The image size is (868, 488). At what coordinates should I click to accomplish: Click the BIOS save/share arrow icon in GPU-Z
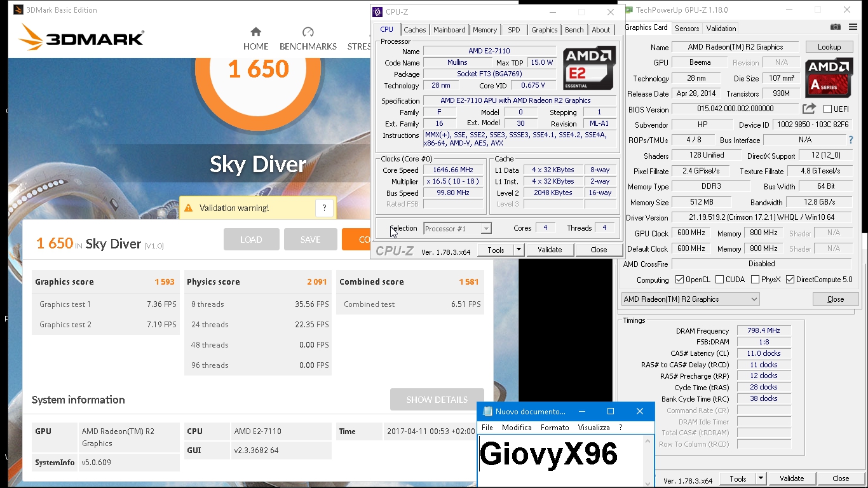click(x=809, y=109)
